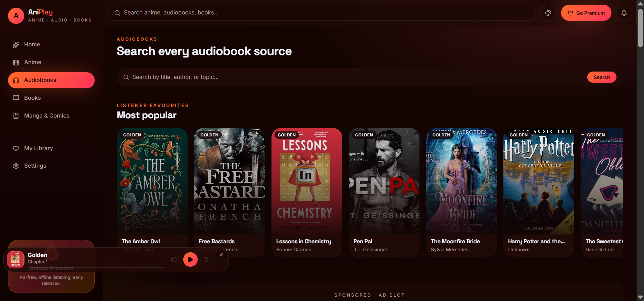Click Unknown author under Harry Potter

coord(519,250)
